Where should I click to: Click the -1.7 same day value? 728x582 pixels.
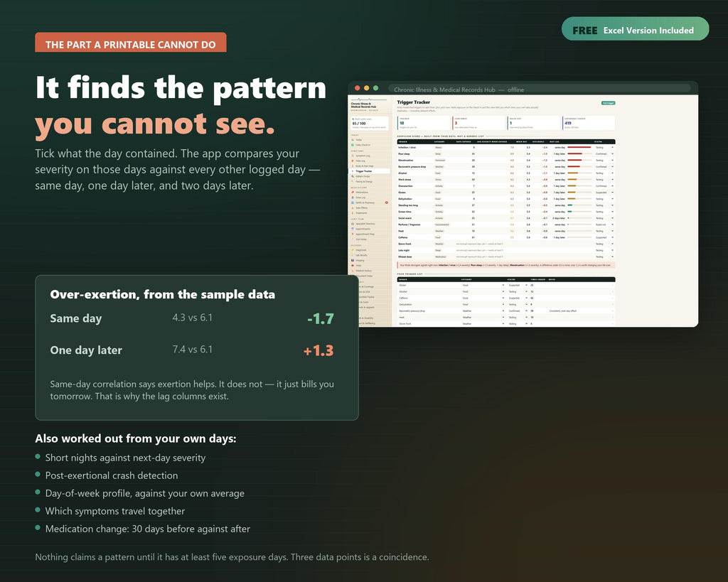[x=321, y=318]
